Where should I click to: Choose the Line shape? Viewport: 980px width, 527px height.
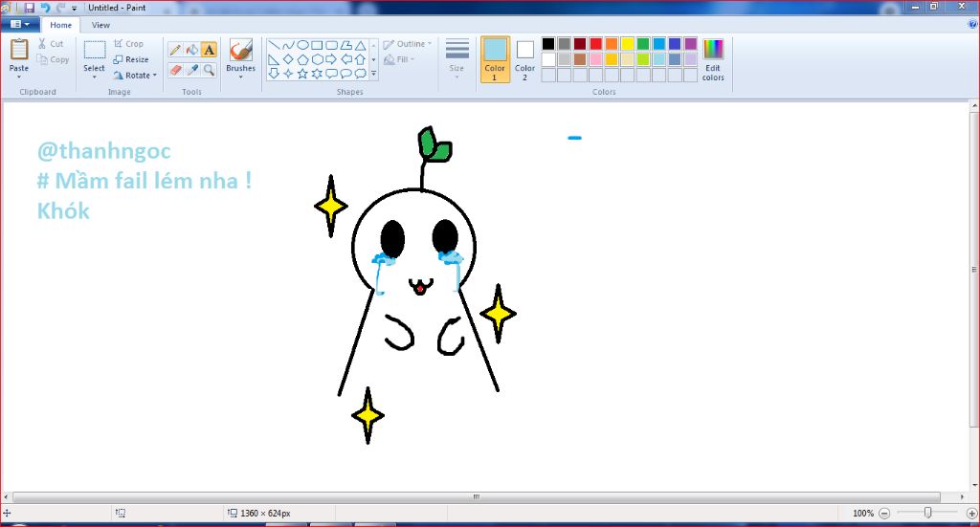click(x=274, y=45)
